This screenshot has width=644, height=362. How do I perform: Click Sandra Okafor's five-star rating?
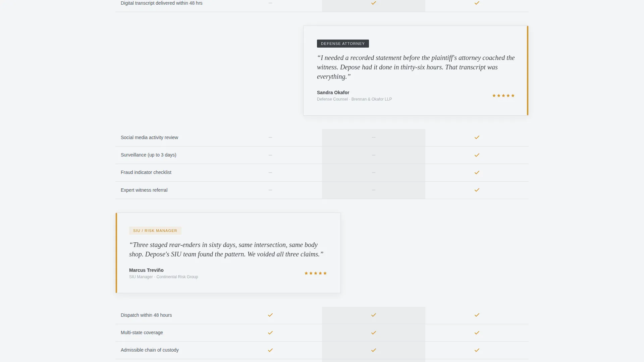point(503,96)
